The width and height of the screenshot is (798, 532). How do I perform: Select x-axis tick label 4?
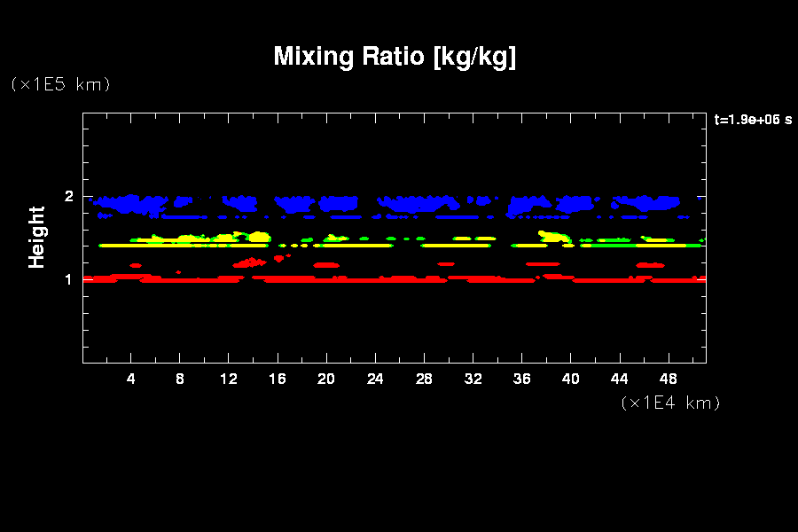131,379
